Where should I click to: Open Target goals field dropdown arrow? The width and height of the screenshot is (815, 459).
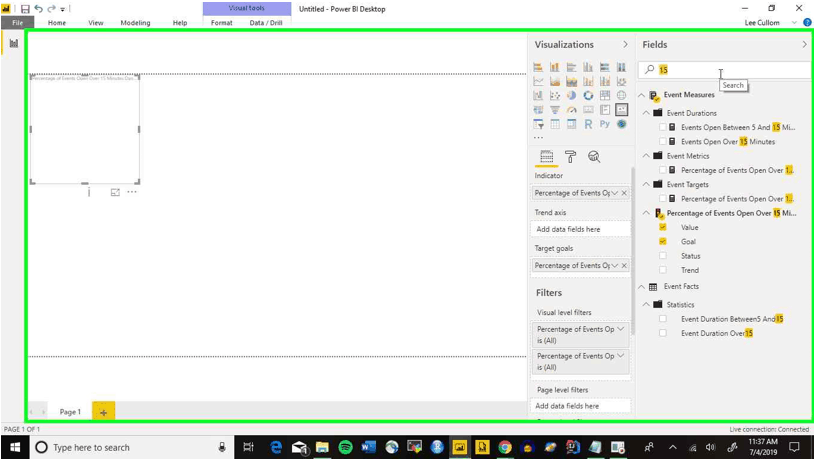(x=615, y=265)
